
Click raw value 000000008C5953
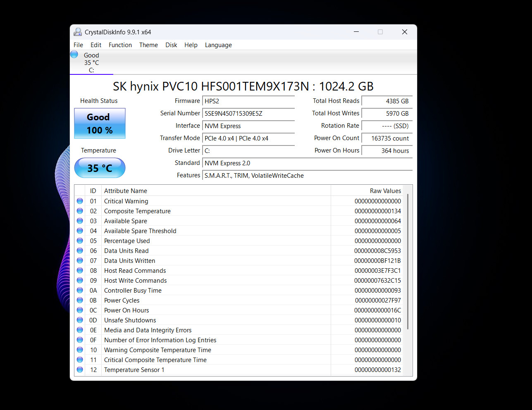(x=377, y=251)
